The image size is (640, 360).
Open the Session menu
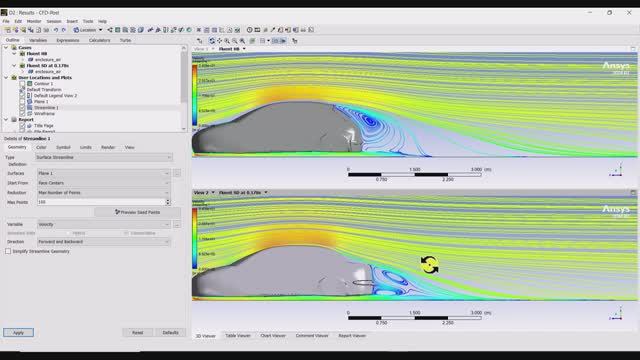point(53,21)
